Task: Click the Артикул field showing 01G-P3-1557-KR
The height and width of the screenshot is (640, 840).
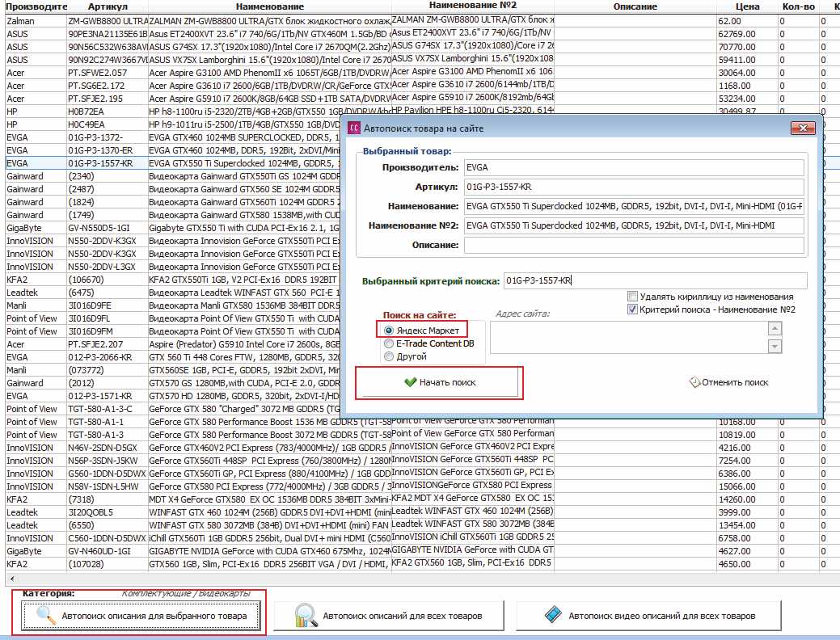Action: pyautogui.click(x=635, y=187)
